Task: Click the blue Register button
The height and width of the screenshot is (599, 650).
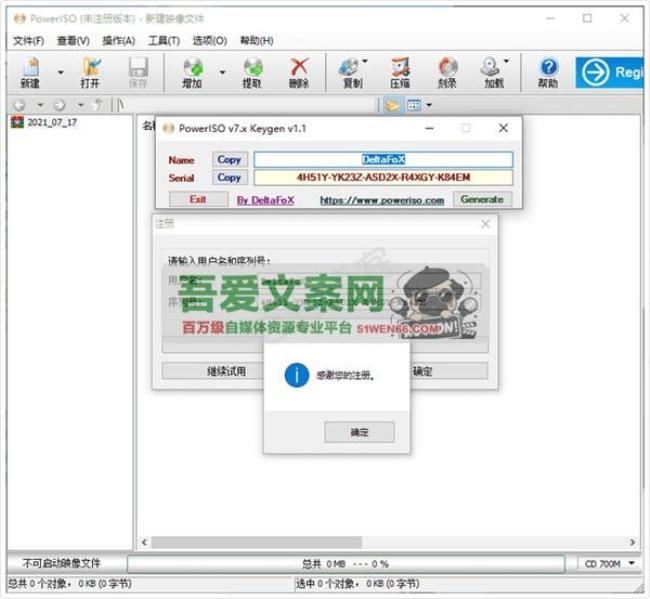Action: [x=610, y=72]
